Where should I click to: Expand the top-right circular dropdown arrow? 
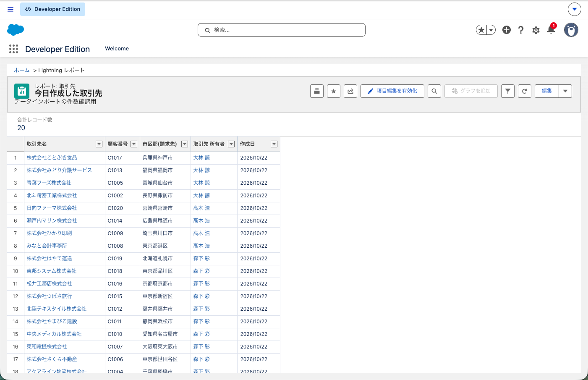(x=575, y=9)
